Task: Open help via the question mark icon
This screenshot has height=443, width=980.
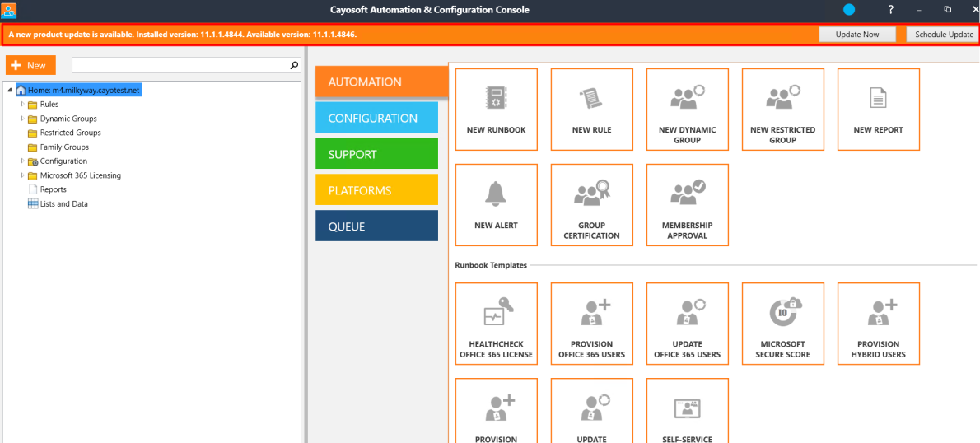Action: tap(890, 9)
